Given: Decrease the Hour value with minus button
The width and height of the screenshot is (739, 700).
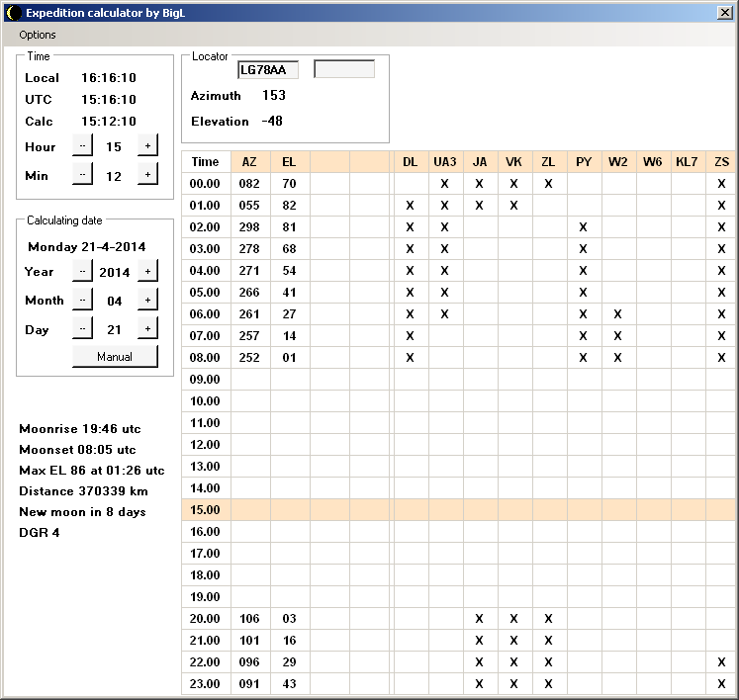Looking at the screenshot, I should (82, 146).
